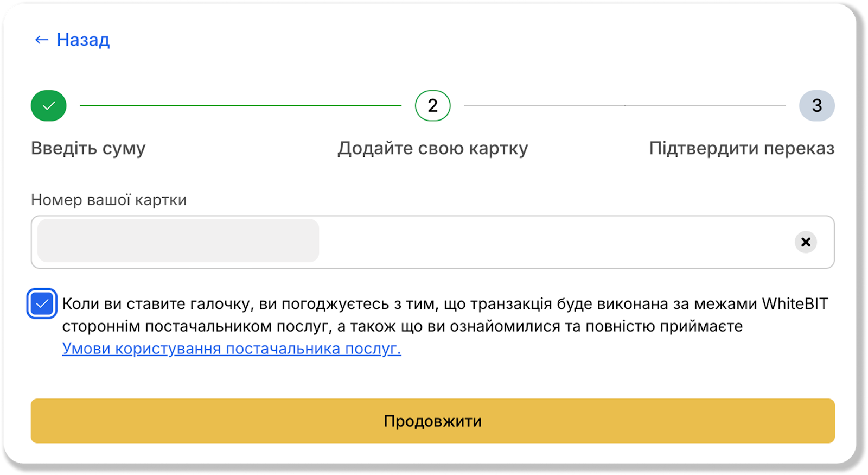Click the step 3 circle indicator

(816, 105)
